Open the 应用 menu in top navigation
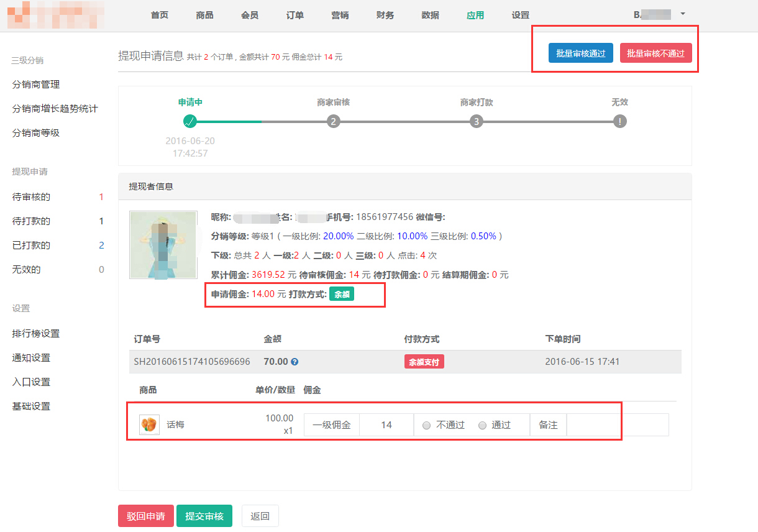Viewport: 758px width, 532px height. coord(475,16)
